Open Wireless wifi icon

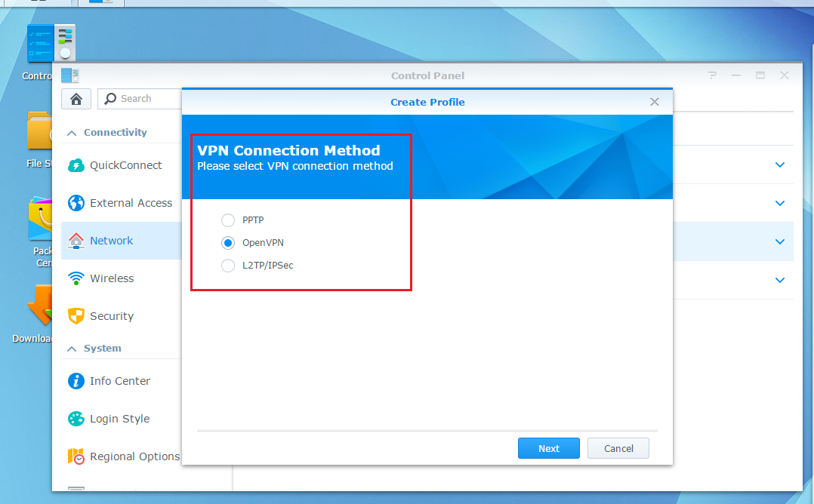click(76, 278)
